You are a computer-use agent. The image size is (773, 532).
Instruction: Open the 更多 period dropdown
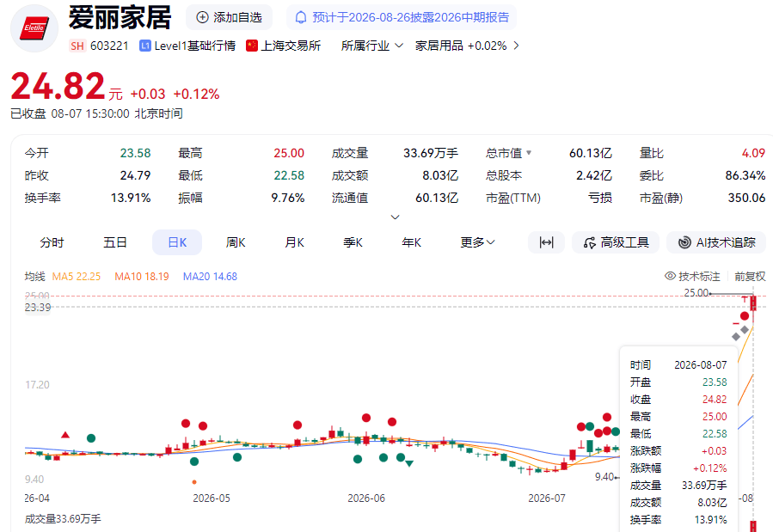[x=477, y=242]
